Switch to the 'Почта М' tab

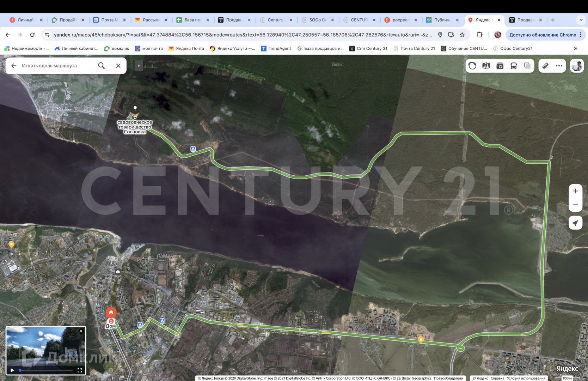(109, 20)
